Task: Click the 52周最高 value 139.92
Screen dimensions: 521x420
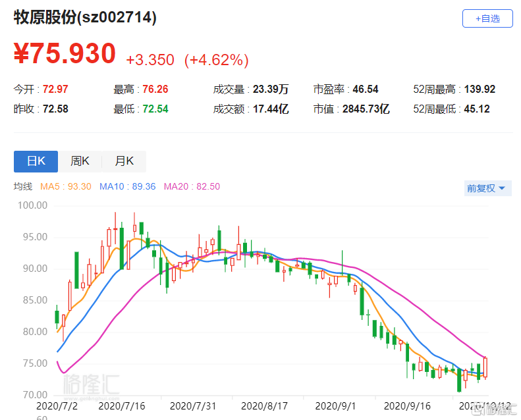Action: click(x=480, y=89)
